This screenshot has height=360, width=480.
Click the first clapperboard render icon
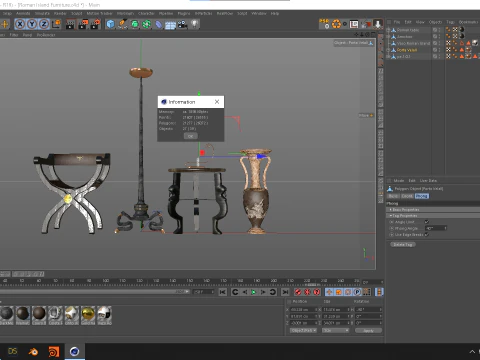70,24
